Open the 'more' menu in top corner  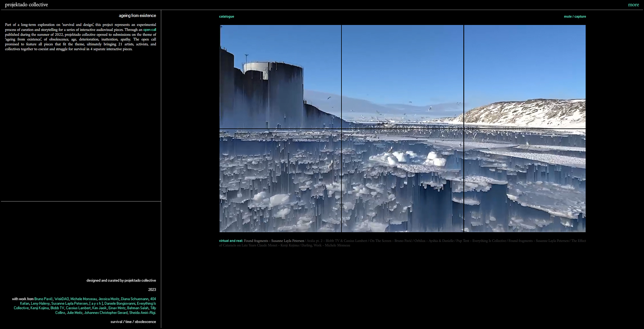633,5
